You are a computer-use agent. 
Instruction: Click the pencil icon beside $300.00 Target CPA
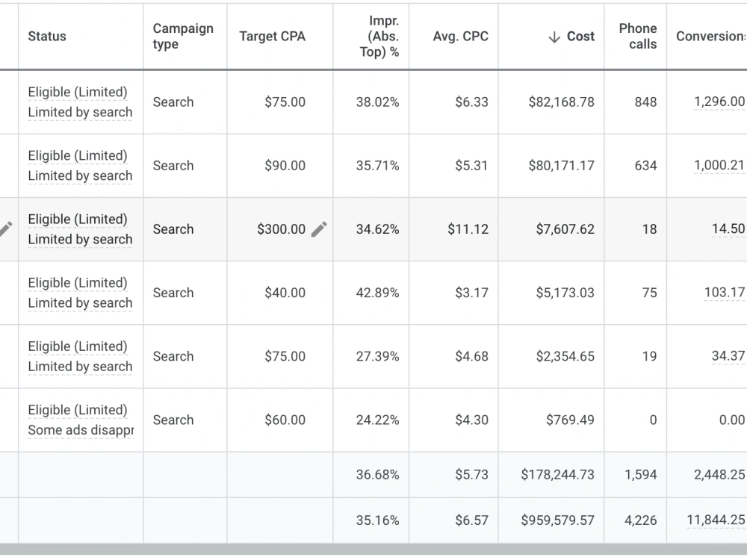(319, 229)
